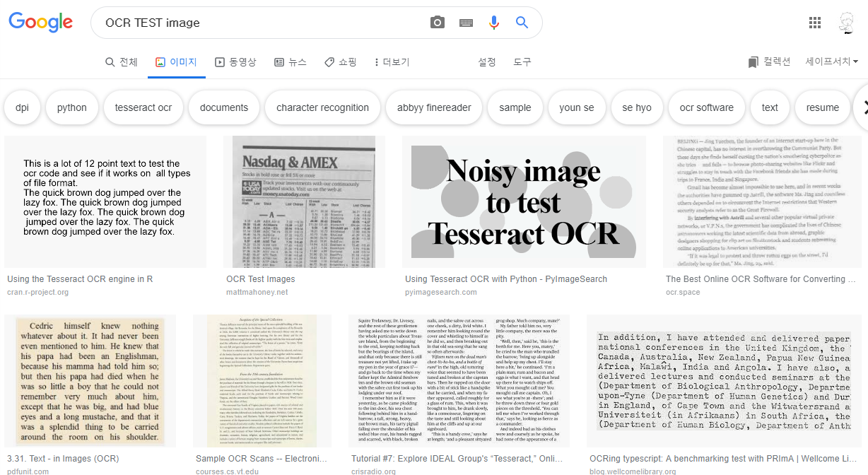Click the Google logo
Viewport: 868px width, 475px height.
[41, 22]
